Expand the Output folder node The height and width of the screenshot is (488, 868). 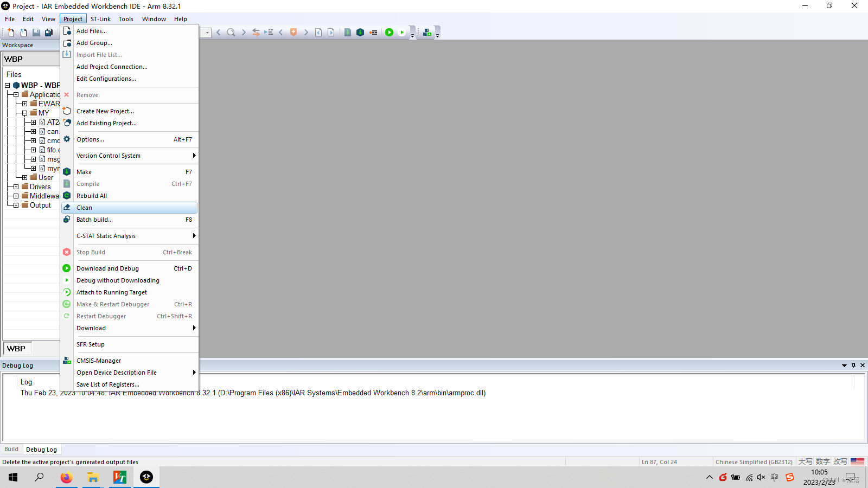click(x=16, y=205)
